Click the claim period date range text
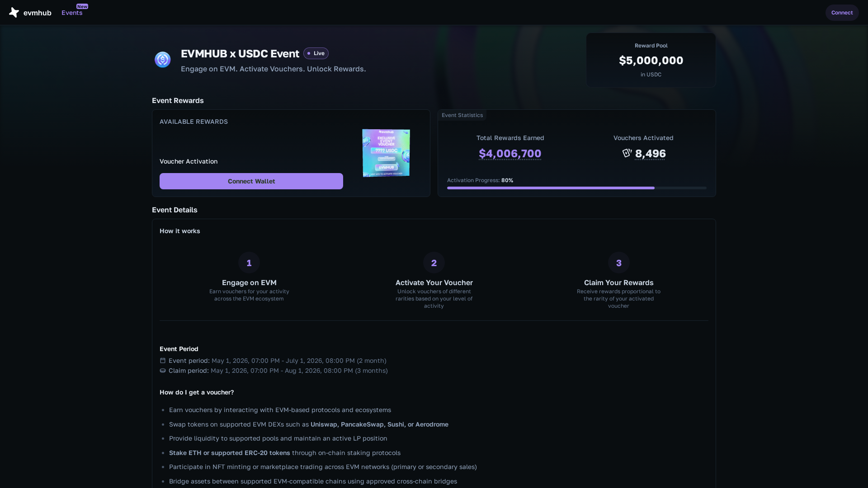 coord(299,371)
